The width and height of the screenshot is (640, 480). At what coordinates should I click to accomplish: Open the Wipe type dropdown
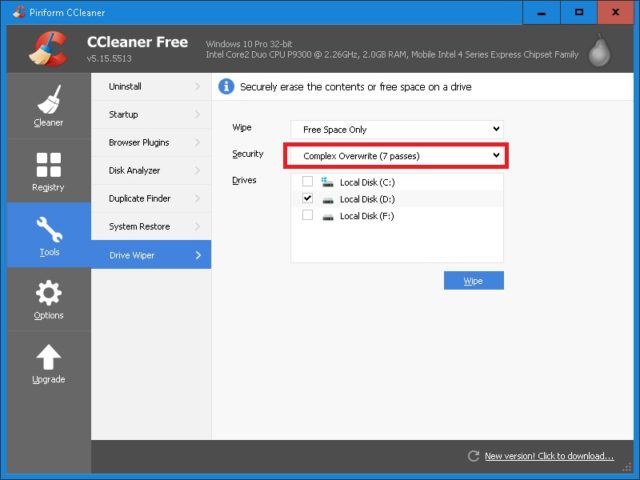[x=397, y=129]
